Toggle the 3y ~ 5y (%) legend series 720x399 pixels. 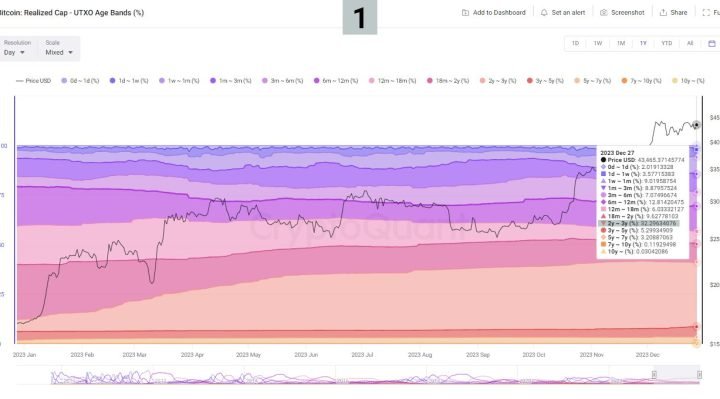545,81
